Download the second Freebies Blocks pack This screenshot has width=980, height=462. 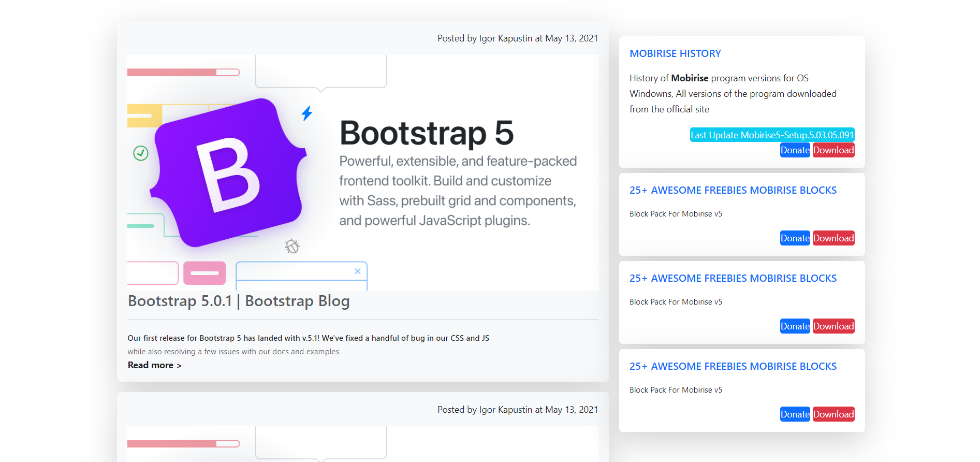(833, 326)
